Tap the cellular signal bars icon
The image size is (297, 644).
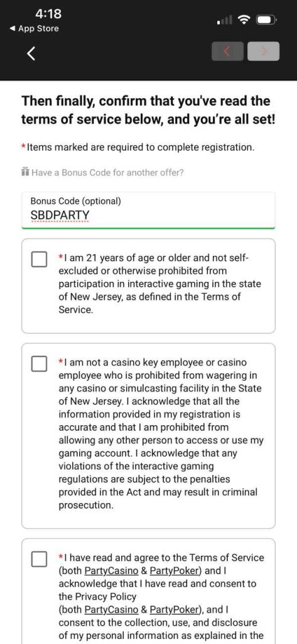(225, 19)
